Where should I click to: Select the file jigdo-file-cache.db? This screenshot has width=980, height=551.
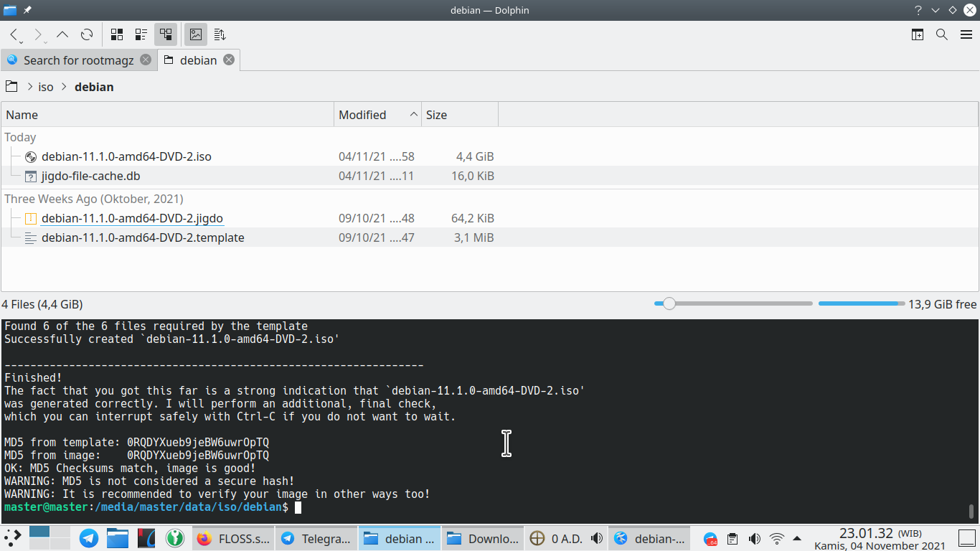coord(91,176)
